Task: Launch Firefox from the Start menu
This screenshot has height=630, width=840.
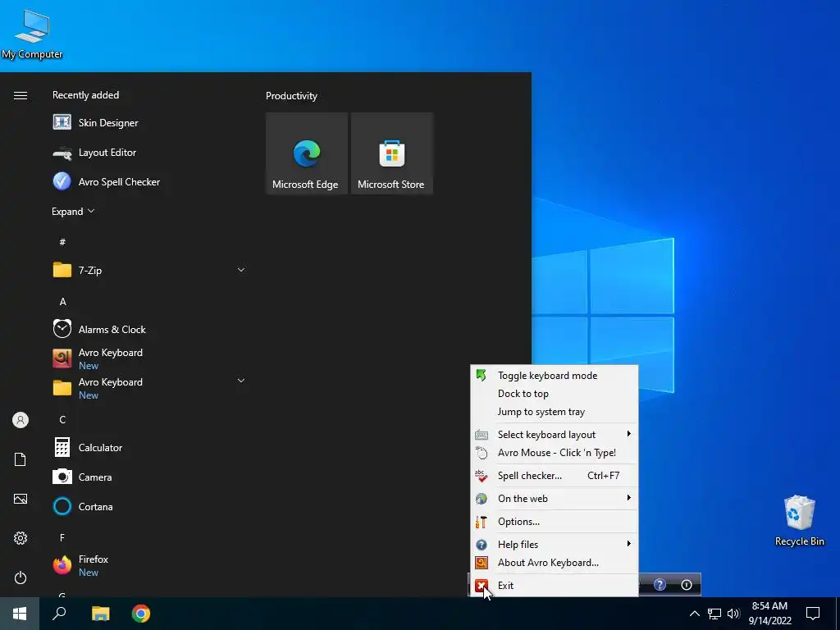Action: coord(148,566)
